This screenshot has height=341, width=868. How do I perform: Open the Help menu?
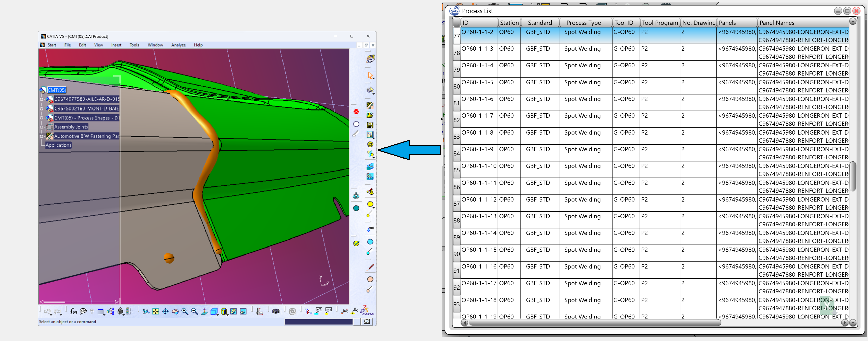pyautogui.click(x=198, y=45)
